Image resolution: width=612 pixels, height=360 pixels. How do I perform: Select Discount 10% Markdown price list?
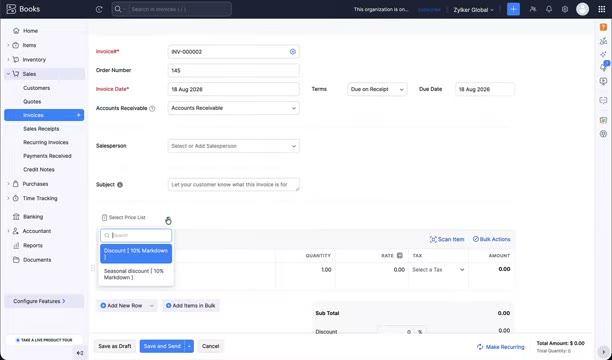136,254
